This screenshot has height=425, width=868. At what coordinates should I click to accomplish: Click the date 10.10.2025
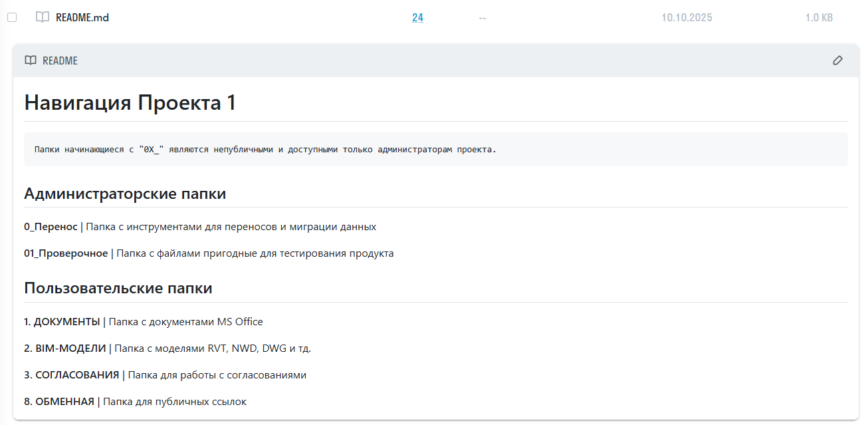(687, 18)
